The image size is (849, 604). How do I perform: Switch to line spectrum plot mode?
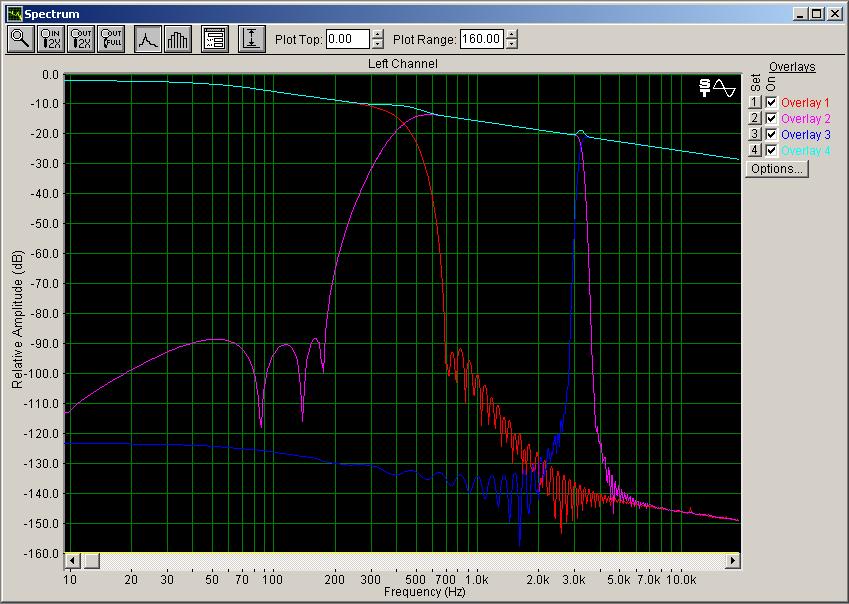148,39
